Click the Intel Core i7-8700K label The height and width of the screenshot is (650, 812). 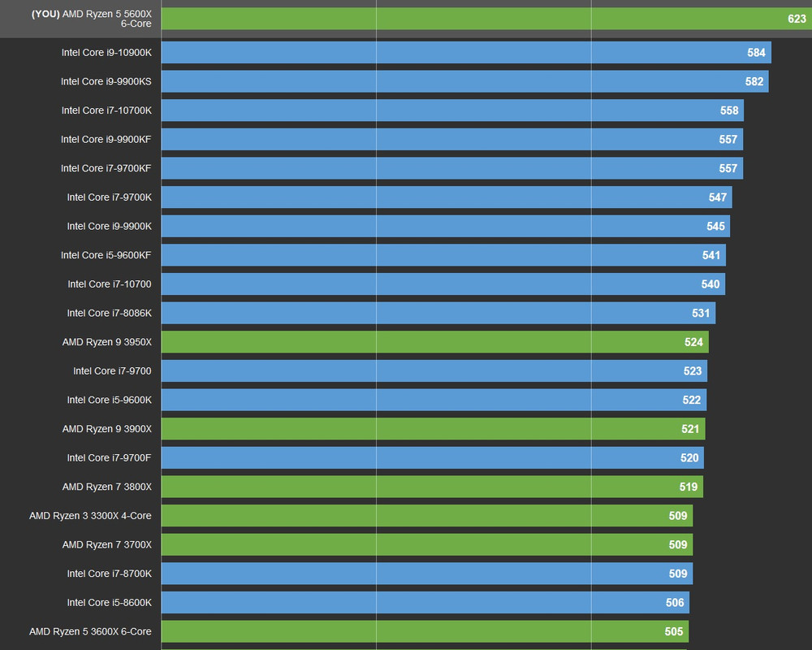(110, 574)
